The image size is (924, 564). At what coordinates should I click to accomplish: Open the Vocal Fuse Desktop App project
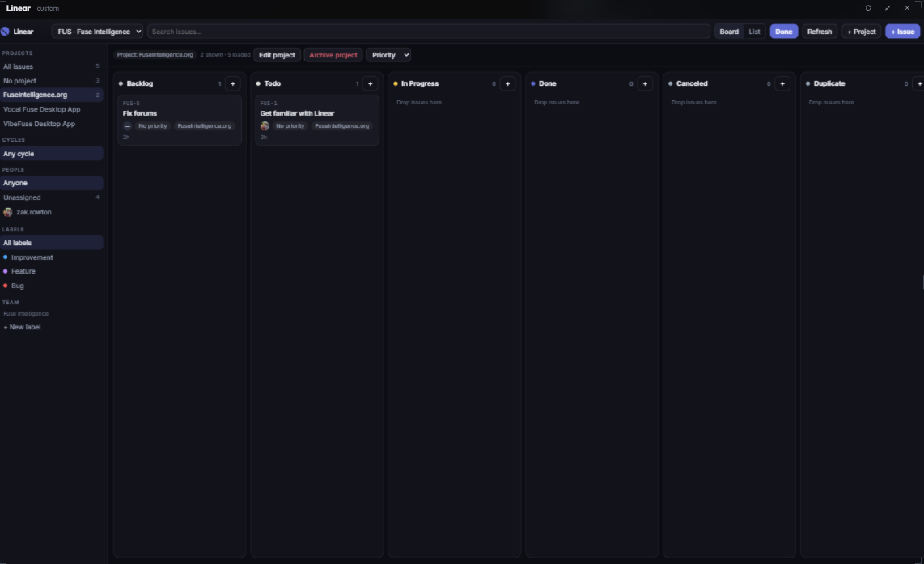(51, 109)
